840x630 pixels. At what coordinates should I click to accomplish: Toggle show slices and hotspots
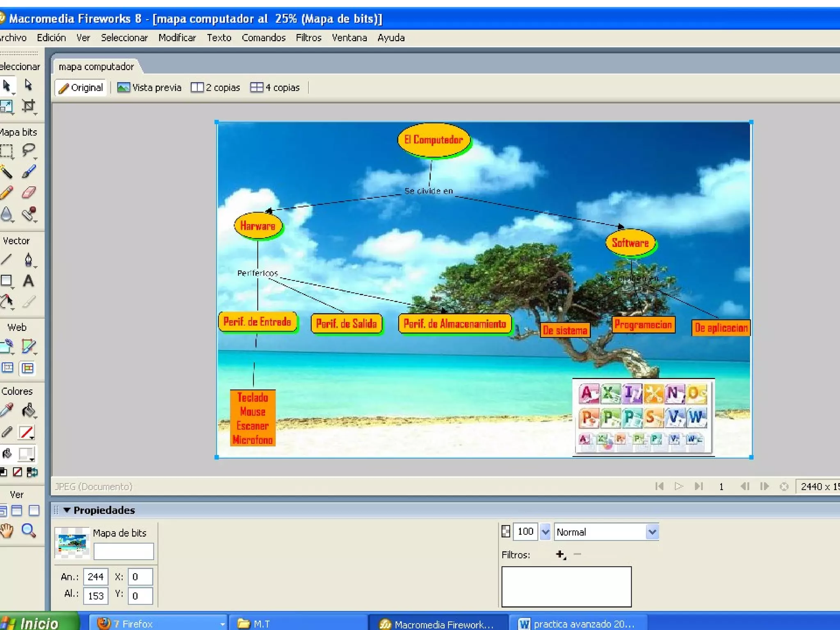click(27, 368)
